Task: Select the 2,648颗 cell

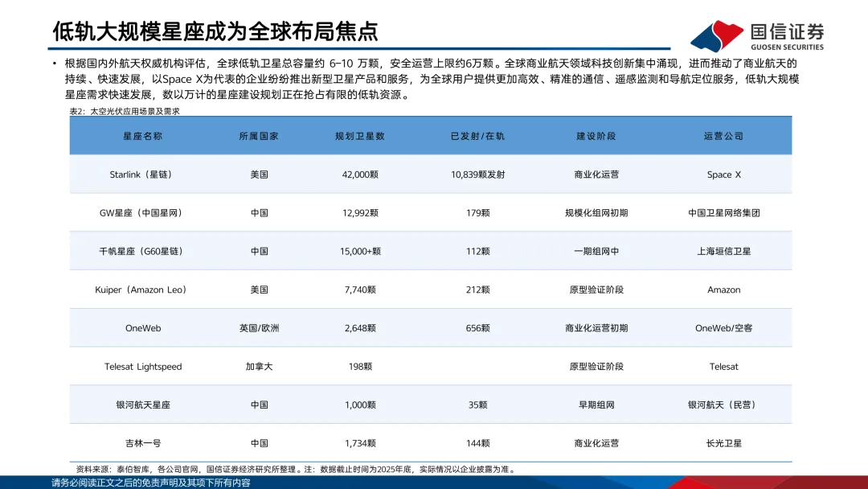Action: click(360, 328)
